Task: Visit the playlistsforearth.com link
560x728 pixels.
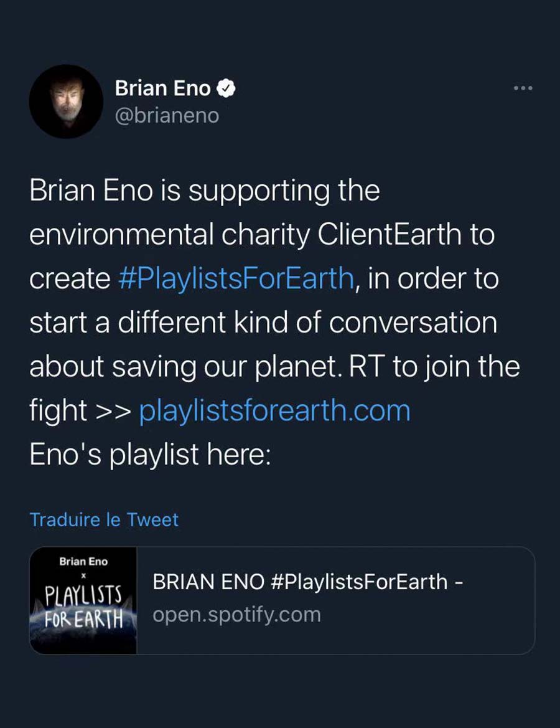Action: pos(274,410)
